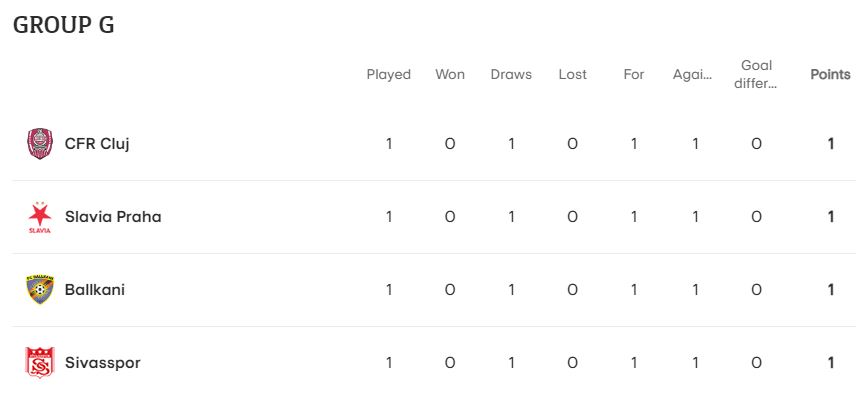Click Sivasspor's points value
856x410 pixels.
coord(830,363)
